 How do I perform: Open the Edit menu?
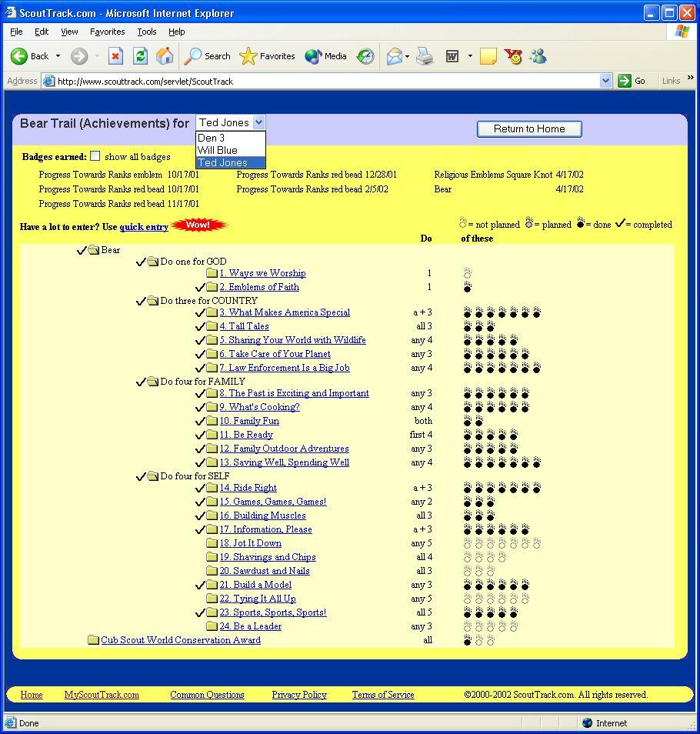42,32
